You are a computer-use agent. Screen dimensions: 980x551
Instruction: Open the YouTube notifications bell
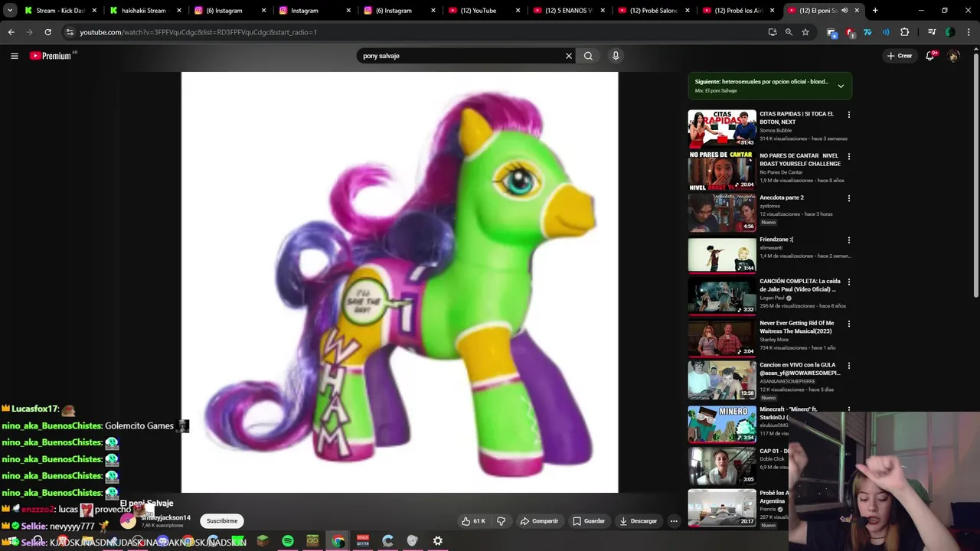click(x=930, y=56)
